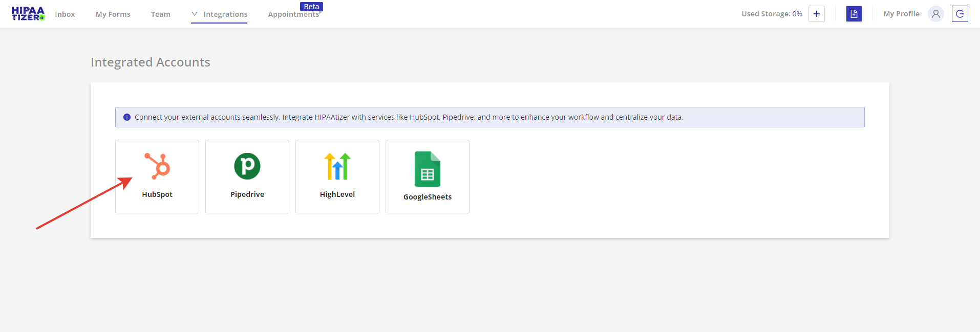Screen dimensions: 980x332
Task: Click the Connect your external accounts banner text
Action: (409, 117)
